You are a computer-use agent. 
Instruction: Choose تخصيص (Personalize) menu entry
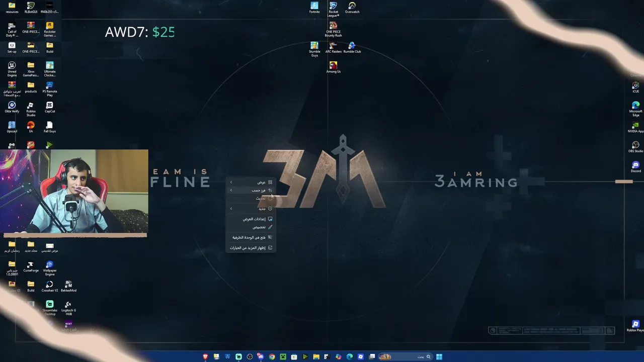tap(251, 227)
